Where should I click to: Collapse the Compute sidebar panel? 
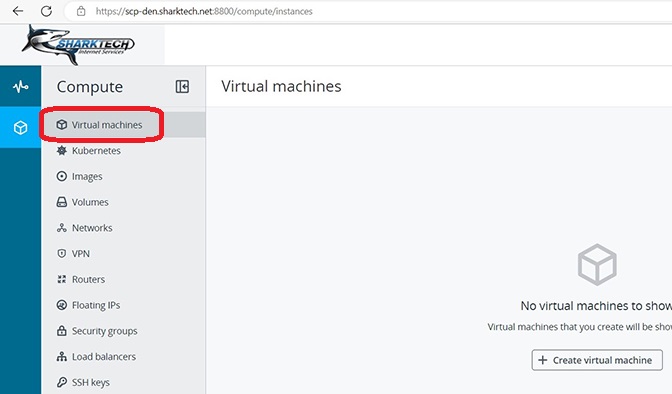pos(182,87)
